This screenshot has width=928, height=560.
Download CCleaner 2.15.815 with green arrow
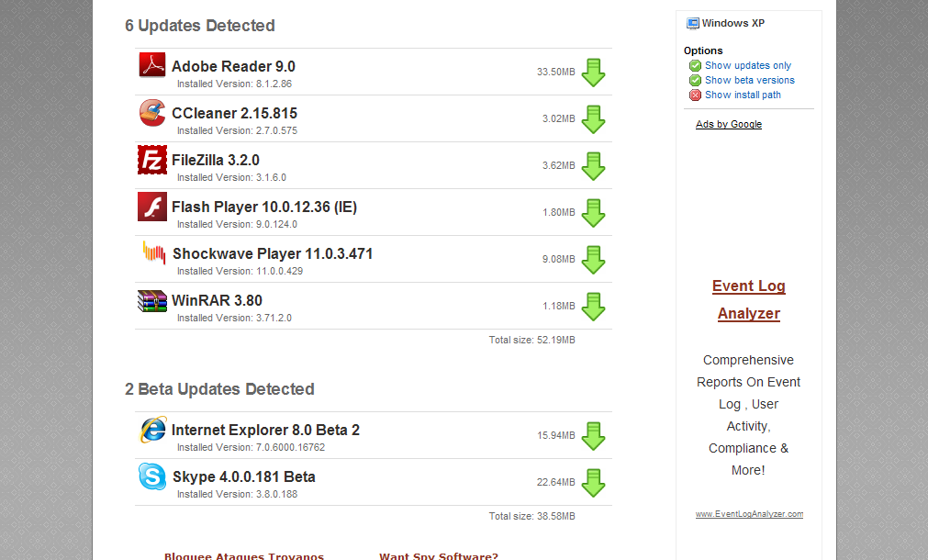593,119
